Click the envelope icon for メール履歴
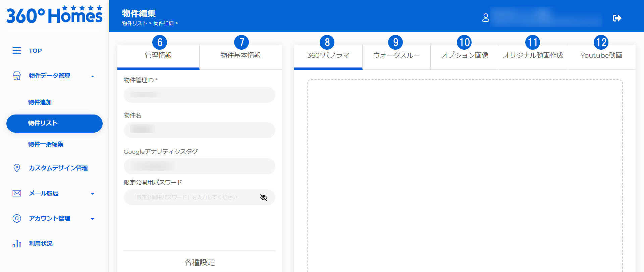 [x=17, y=193]
